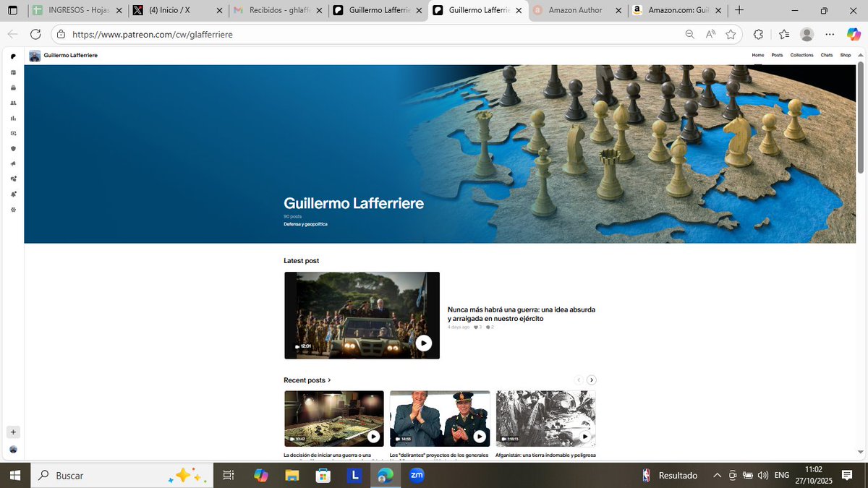
Task: Open the latest post thumbnail image
Action: tap(362, 315)
